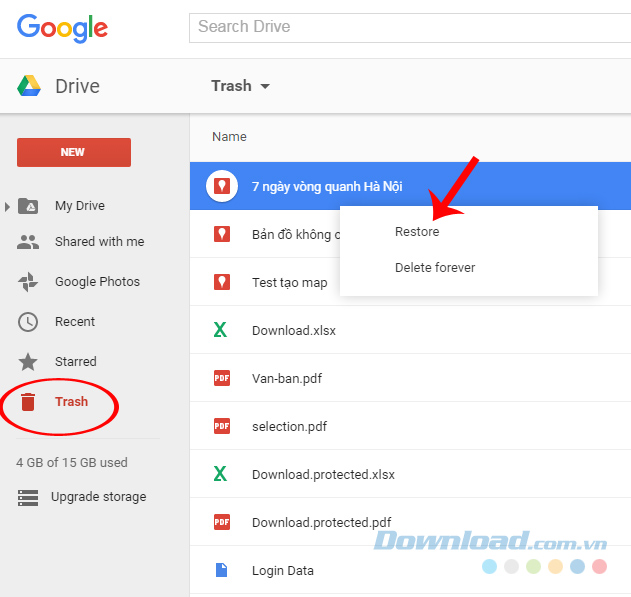
Task: Select the Van-ban.pdf file name
Action: [x=287, y=379]
